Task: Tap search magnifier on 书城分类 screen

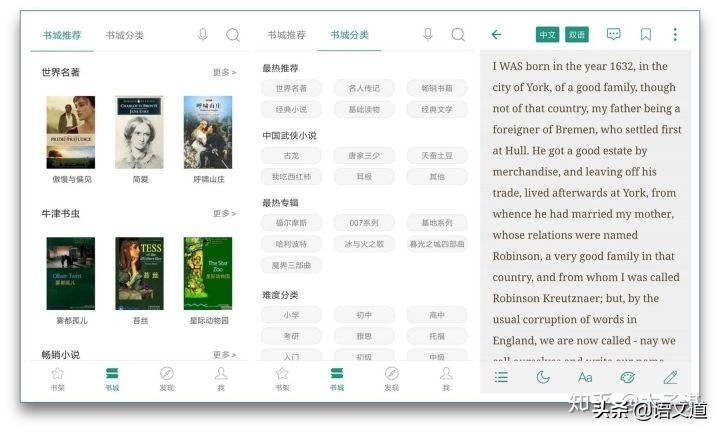Action: (x=458, y=34)
